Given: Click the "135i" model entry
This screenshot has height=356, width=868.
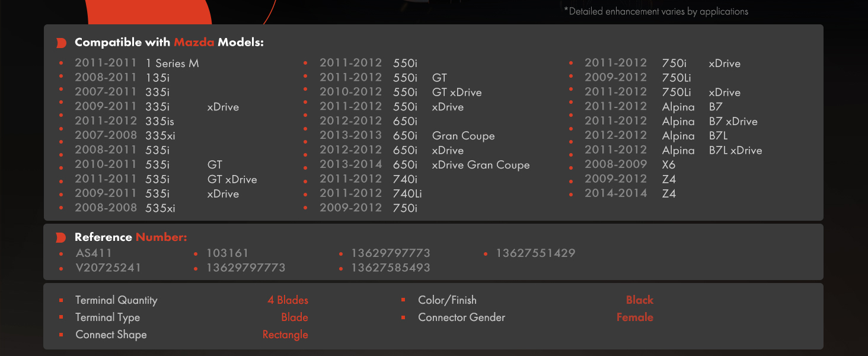Looking at the screenshot, I should point(157,78).
